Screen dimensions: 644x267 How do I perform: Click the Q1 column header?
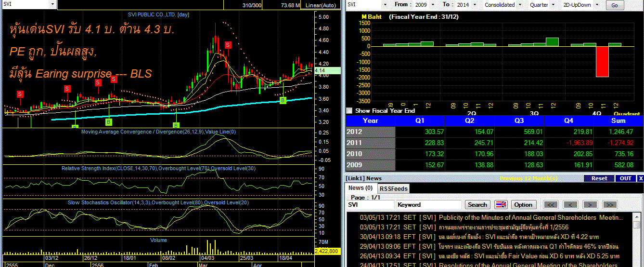click(420, 121)
